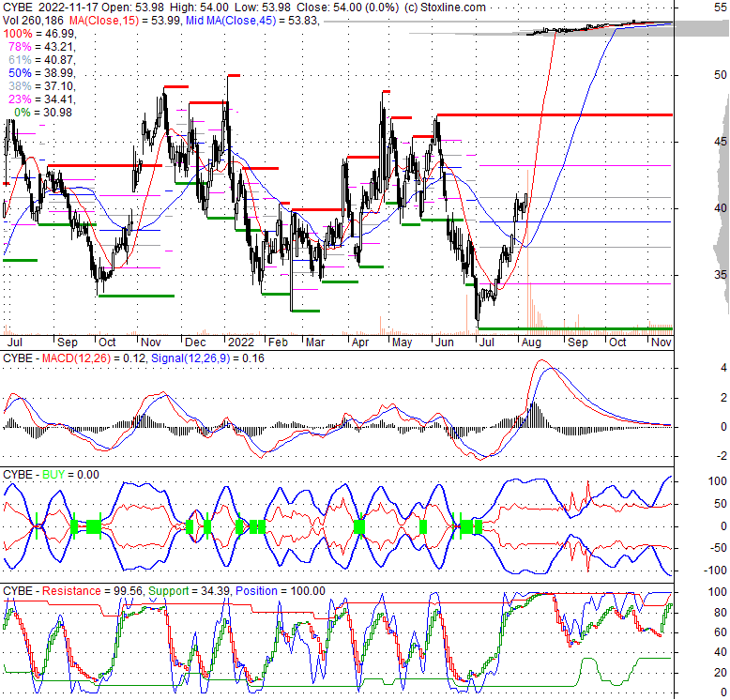Image resolution: width=730 pixels, height=700 pixels.
Task: Click the 'Jun' time axis label
Action: pos(444,342)
